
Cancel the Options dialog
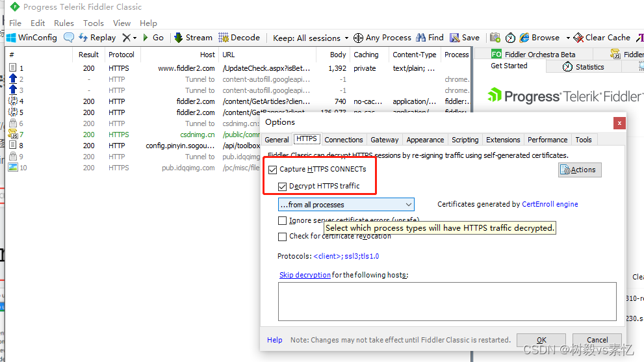[597, 340]
